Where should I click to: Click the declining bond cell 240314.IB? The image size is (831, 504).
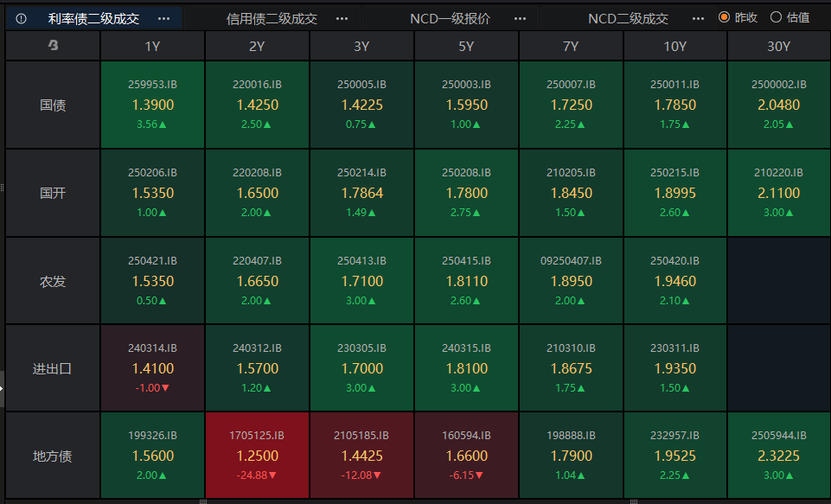pos(152,367)
